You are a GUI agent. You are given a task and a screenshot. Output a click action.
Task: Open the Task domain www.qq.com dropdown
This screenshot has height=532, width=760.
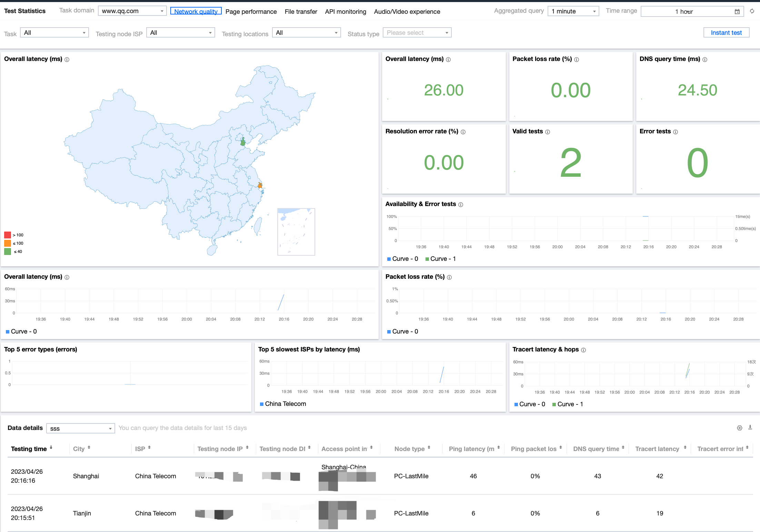click(x=132, y=11)
